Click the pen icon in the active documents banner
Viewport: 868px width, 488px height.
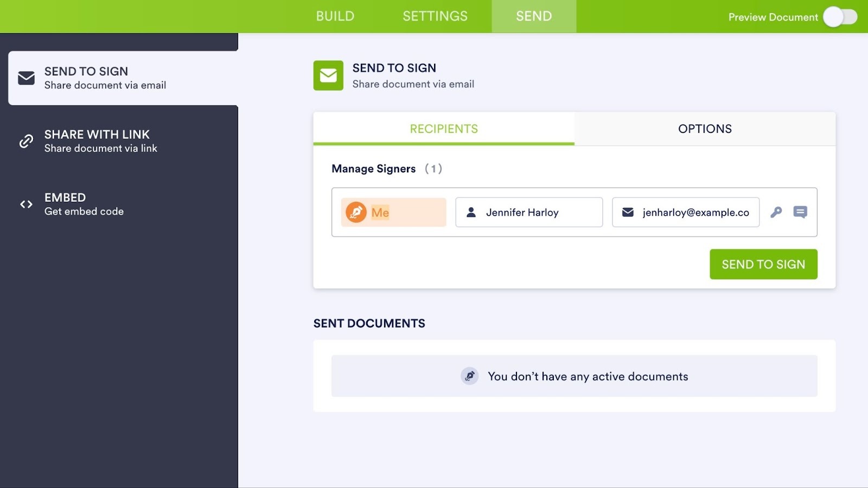(x=470, y=376)
